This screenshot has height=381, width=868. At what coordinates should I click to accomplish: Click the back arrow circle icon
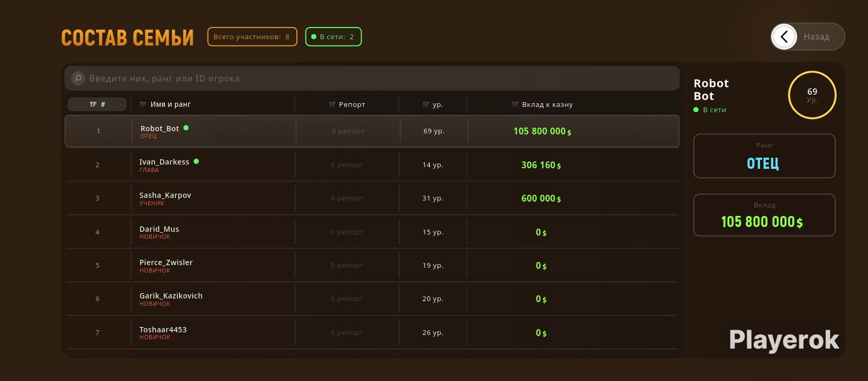(x=784, y=37)
